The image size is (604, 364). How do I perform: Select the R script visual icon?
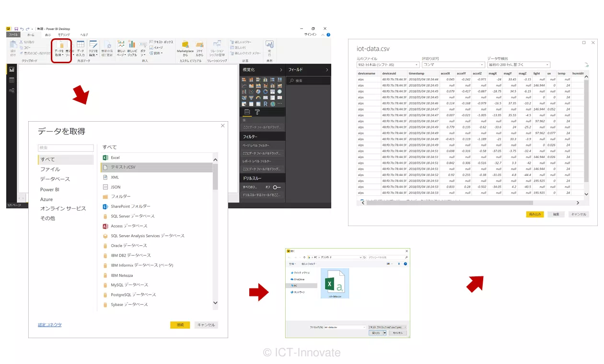(x=265, y=103)
